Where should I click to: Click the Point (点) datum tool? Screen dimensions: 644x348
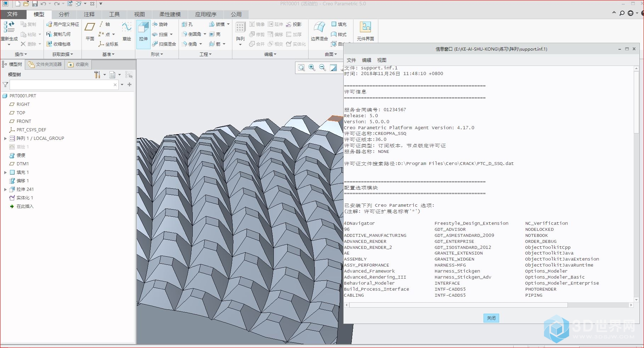[x=104, y=34]
